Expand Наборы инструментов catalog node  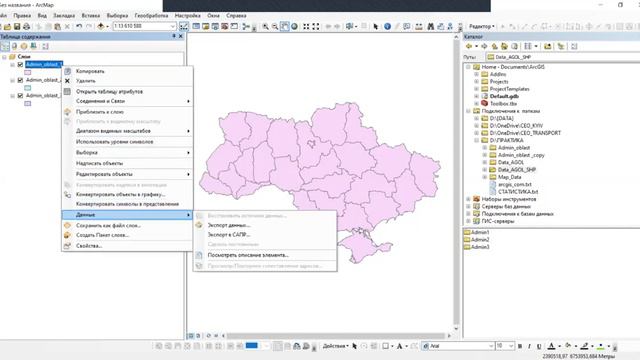pos(469,199)
